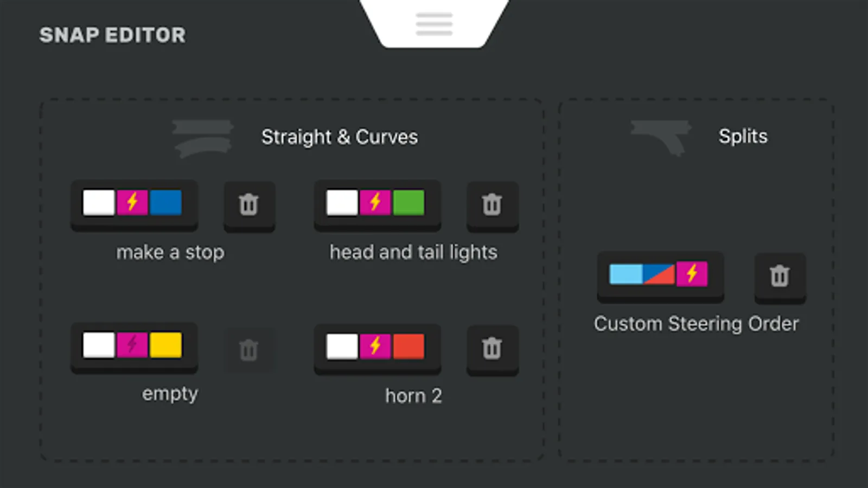This screenshot has height=488, width=868.
Task: Click the lightning bolt in 'horn 2' snap
Action: tap(375, 346)
